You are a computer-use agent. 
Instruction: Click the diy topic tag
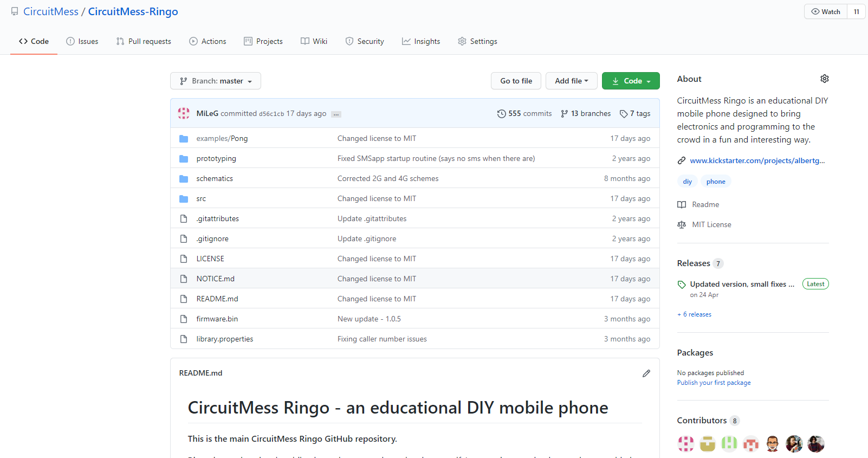(687, 182)
